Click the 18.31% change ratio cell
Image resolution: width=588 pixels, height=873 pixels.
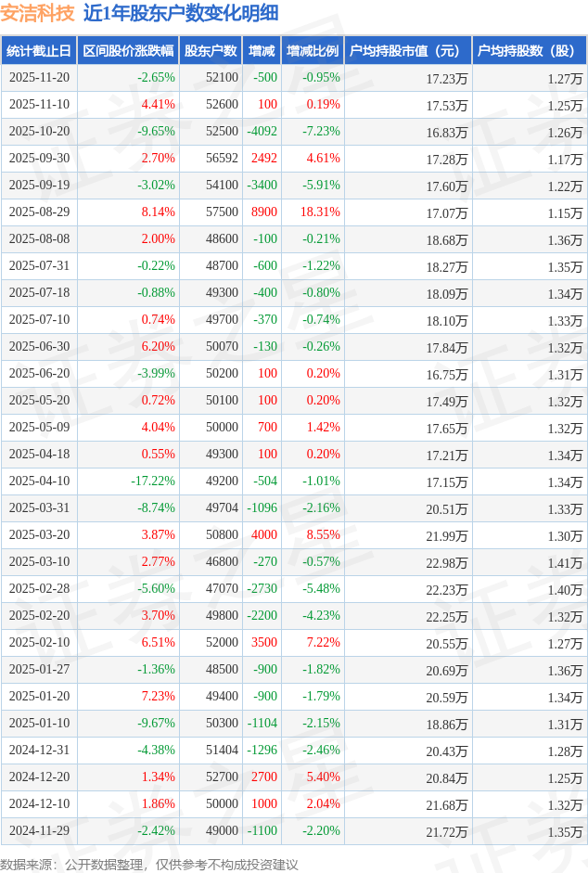tap(320, 212)
